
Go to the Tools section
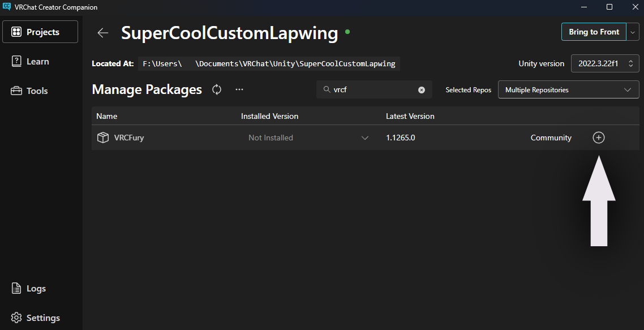pyautogui.click(x=37, y=91)
